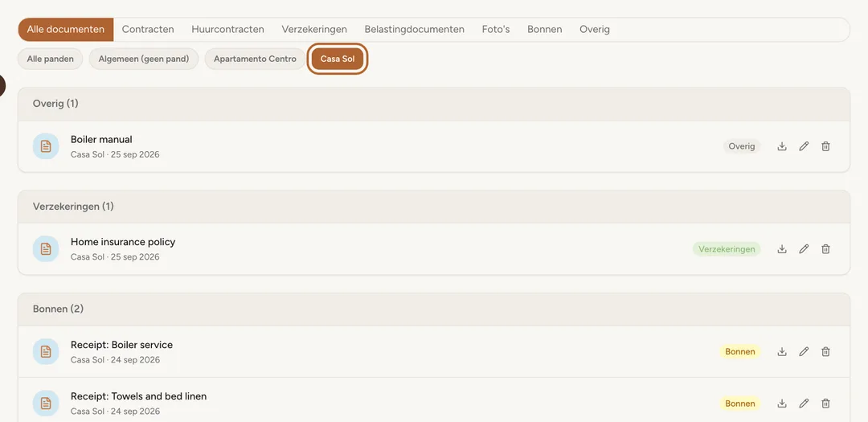The image size is (868, 422).
Task: Delete Receipt: Towels and bed linen
Action: click(825, 404)
